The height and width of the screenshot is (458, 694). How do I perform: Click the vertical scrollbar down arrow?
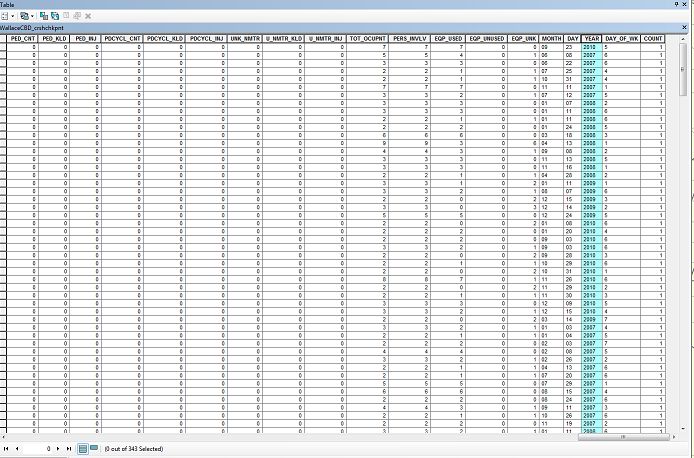[x=682, y=429]
